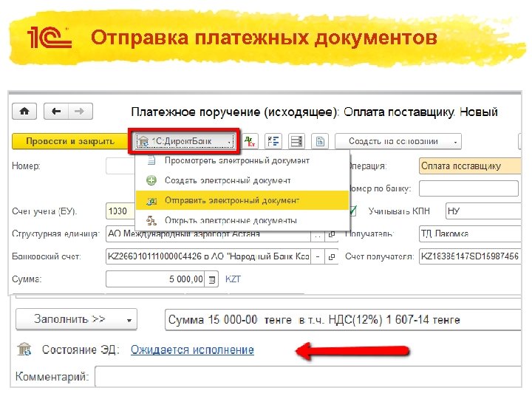This screenshot has width=532, height=399.
Task: Click the Счет учета (БУ) field 1030
Action: coord(120,211)
